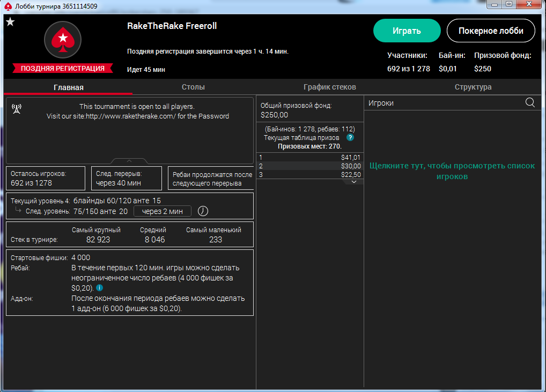Open Покерное лобби
Image resolution: width=546 pixels, height=392 pixels.
[491, 31]
